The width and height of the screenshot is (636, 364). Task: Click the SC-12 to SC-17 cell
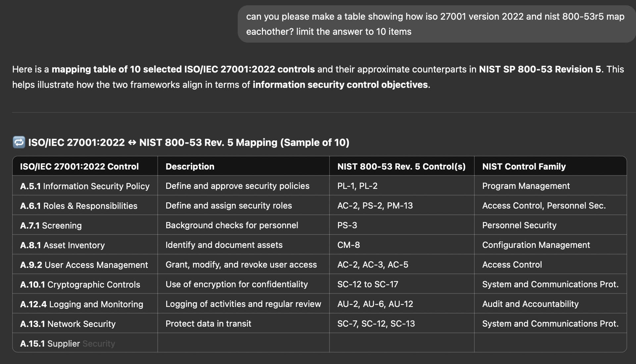tap(402, 284)
